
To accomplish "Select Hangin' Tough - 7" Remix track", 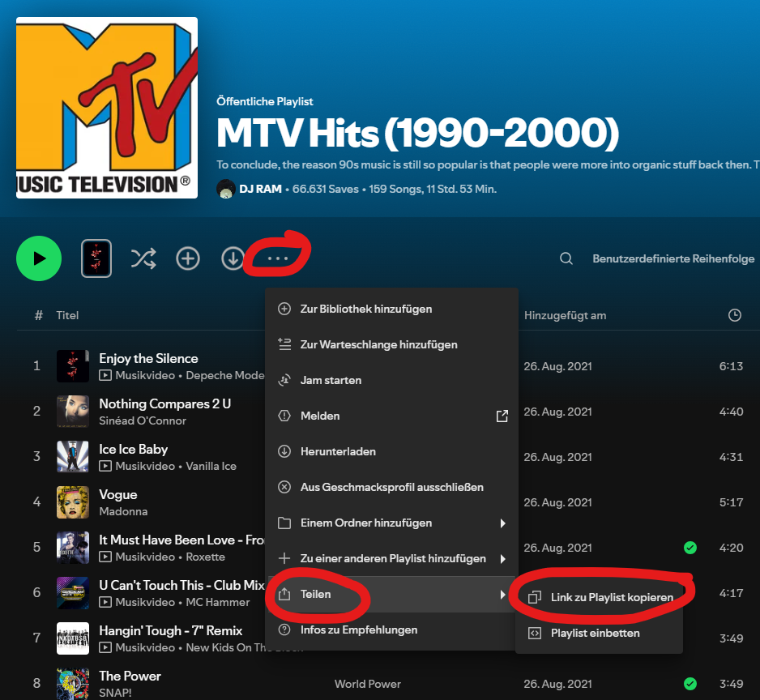I will point(170,630).
